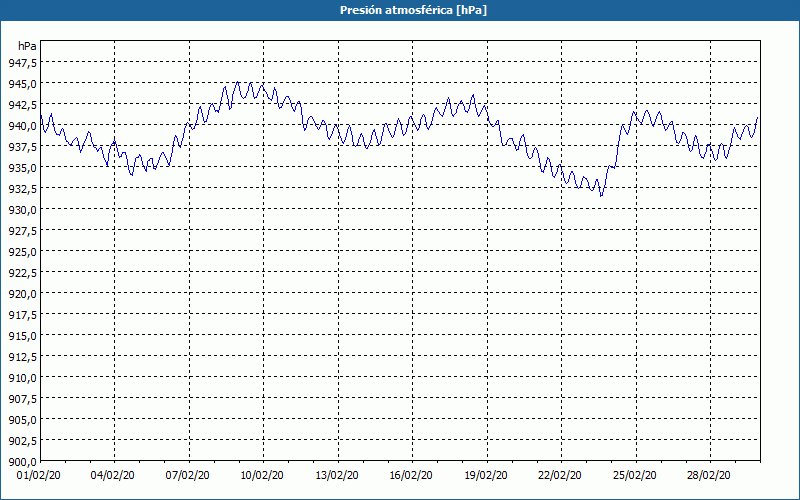Click the 13/02/20 date label
This screenshot has width=800, height=500.
coord(337,476)
